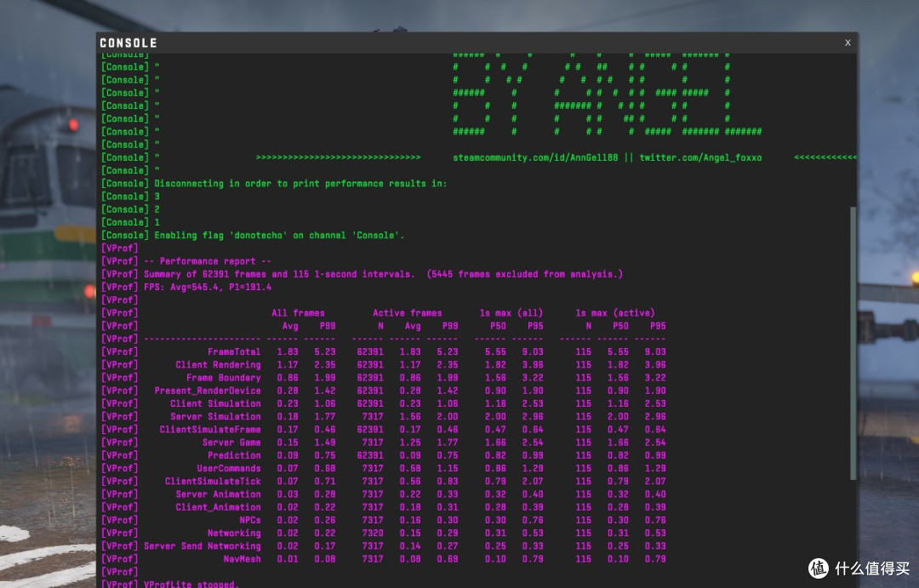Click the Frame Boundary row label
Image resolution: width=919 pixels, height=588 pixels.
point(223,378)
